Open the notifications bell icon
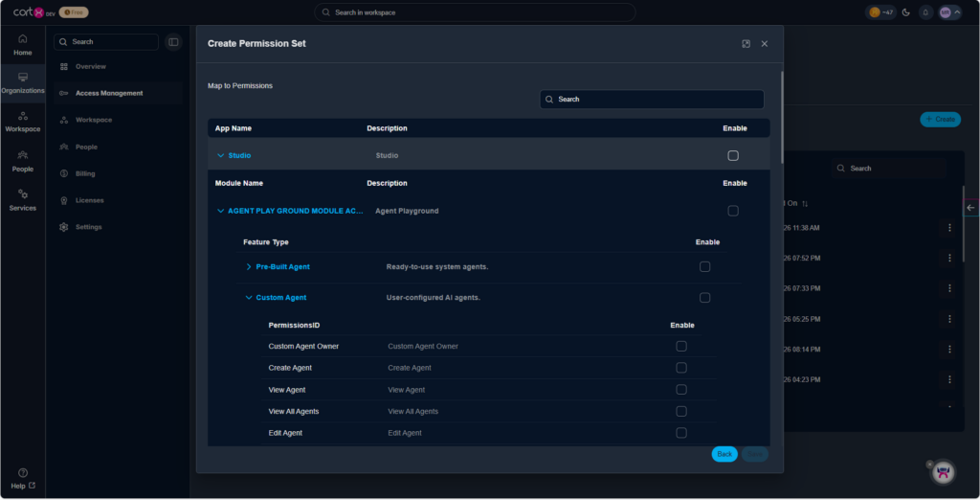Viewport: 980px width, 500px height. 925,12
